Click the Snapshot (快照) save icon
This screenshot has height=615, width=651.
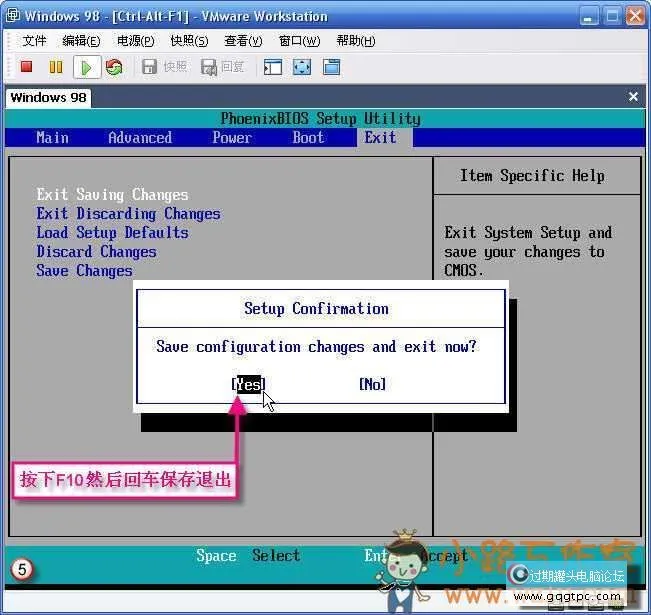pyautogui.click(x=149, y=66)
